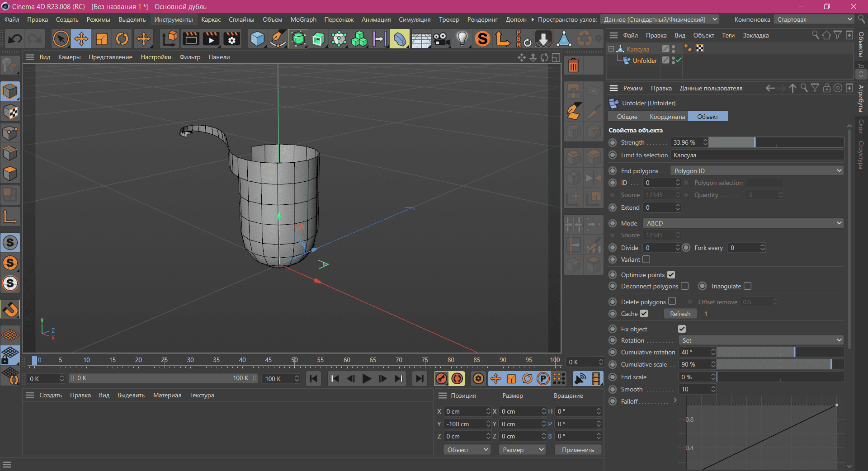The width and height of the screenshot is (868, 471).
Task: Toggle Unfolder enabled green checkmark
Action: 679,60
